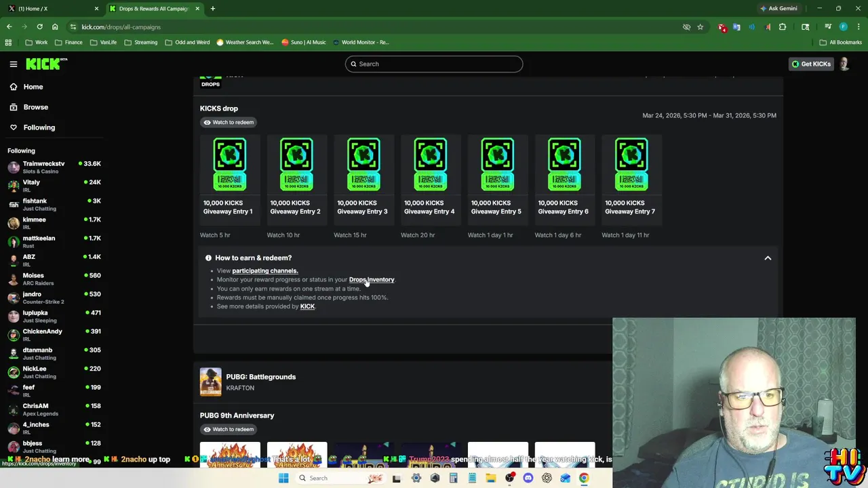The image size is (868, 488).
Task: Click Watch to redeem under PUBG 9th Anniversary
Action: (229, 429)
